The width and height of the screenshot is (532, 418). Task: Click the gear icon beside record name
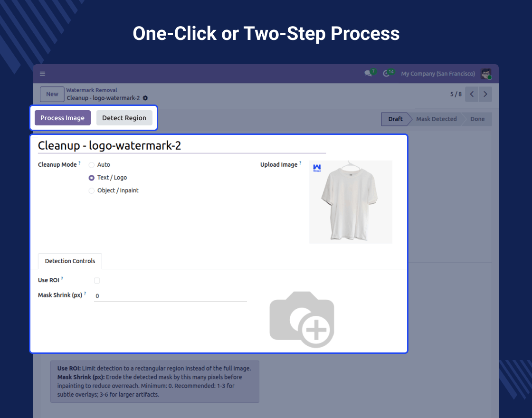pyautogui.click(x=145, y=98)
